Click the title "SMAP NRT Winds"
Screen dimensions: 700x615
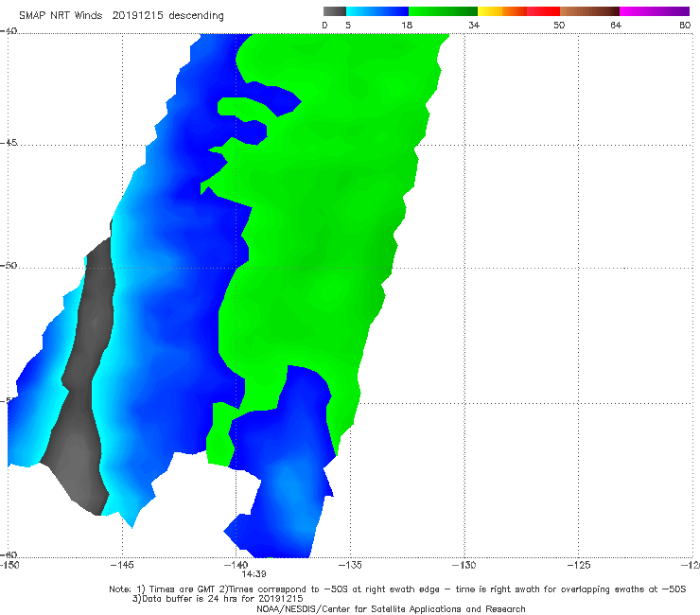61,15
